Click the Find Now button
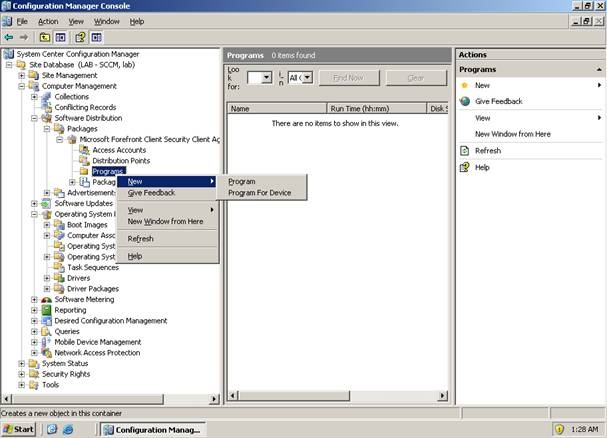 348,77
